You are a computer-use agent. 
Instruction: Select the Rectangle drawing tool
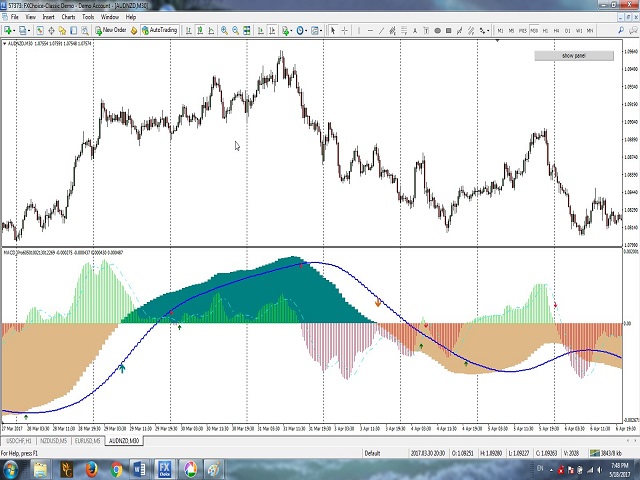(449, 31)
